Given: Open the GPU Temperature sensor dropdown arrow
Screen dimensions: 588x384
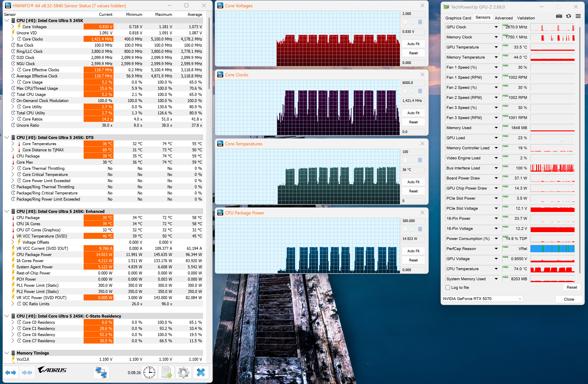Looking at the screenshot, I should coord(496,47).
